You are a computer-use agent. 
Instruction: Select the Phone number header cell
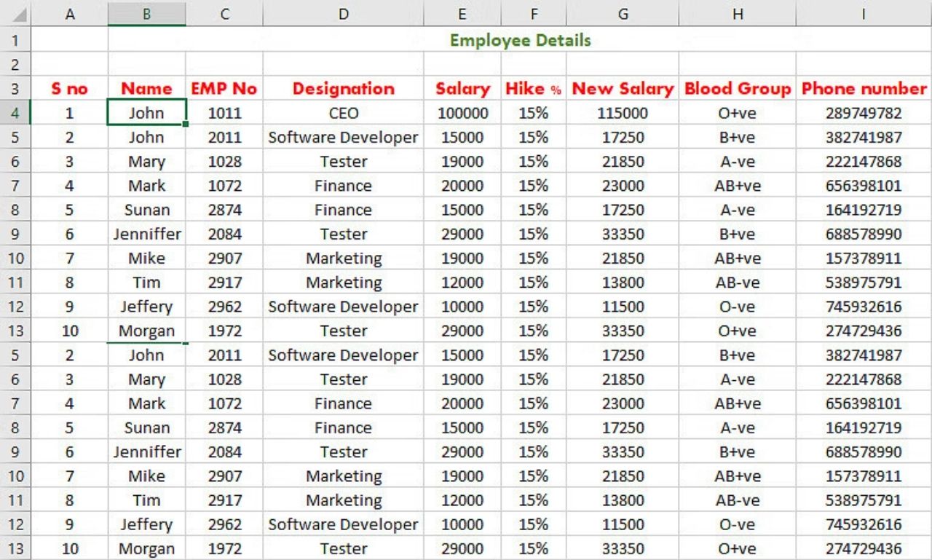864,88
